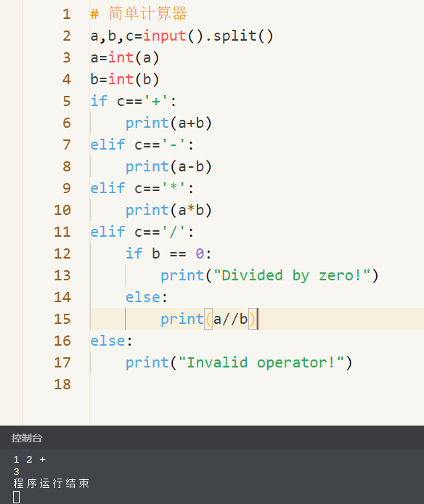Screen dimensions: 424x504
Task: Click the elif c=='-' line
Action: [142, 145]
